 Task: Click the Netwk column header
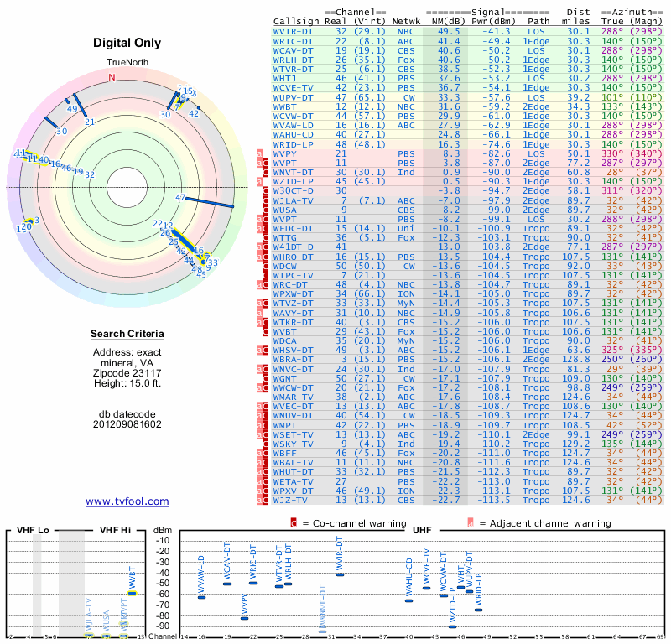(406, 22)
